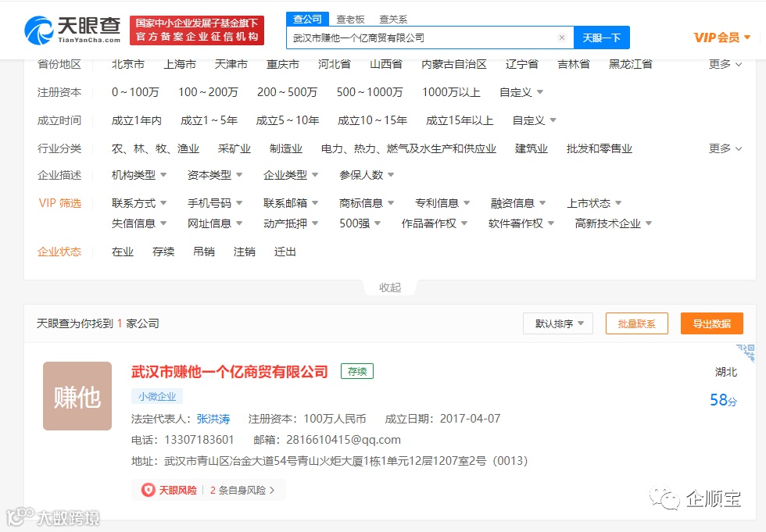Filter by 北京市 province

click(128, 64)
